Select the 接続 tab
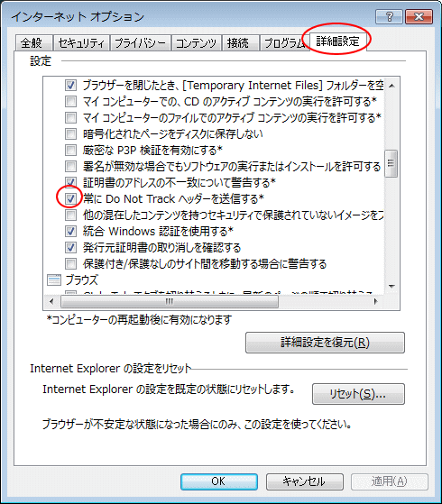442x504 pixels. click(240, 42)
